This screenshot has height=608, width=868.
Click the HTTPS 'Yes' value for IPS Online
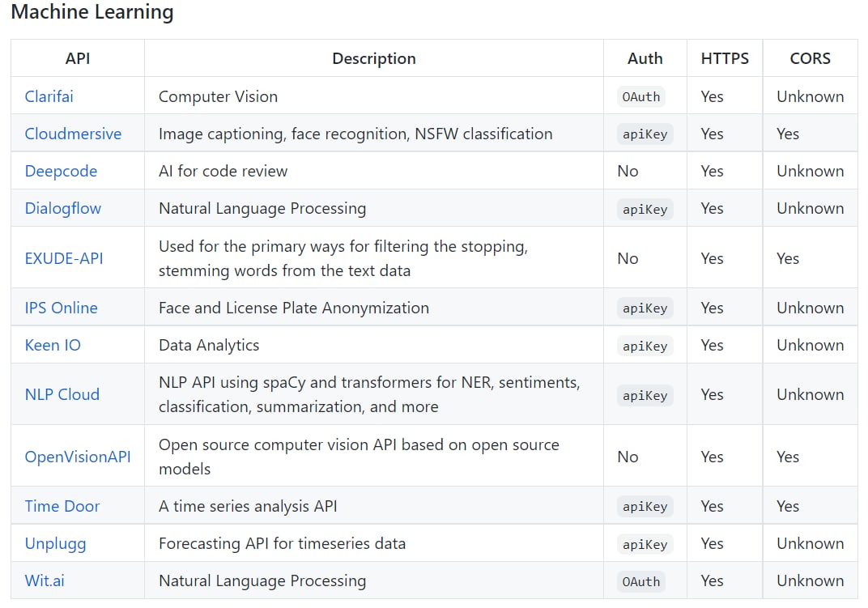point(712,308)
